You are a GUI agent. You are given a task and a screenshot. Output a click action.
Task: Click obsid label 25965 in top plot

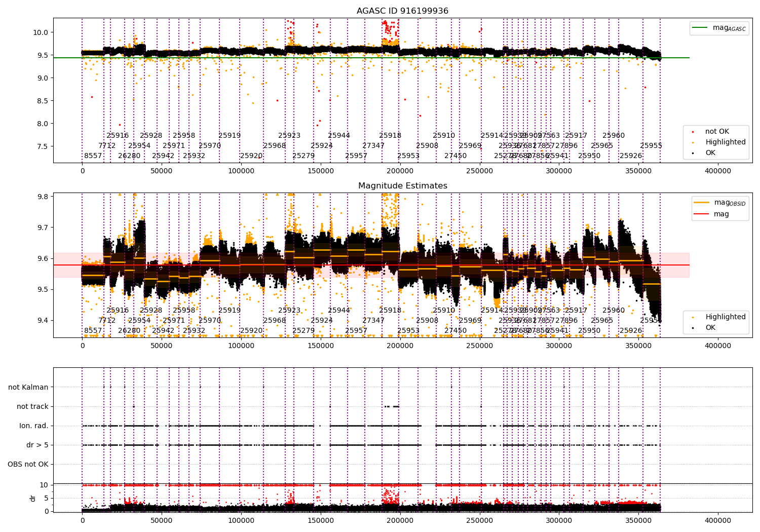click(x=602, y=146)
